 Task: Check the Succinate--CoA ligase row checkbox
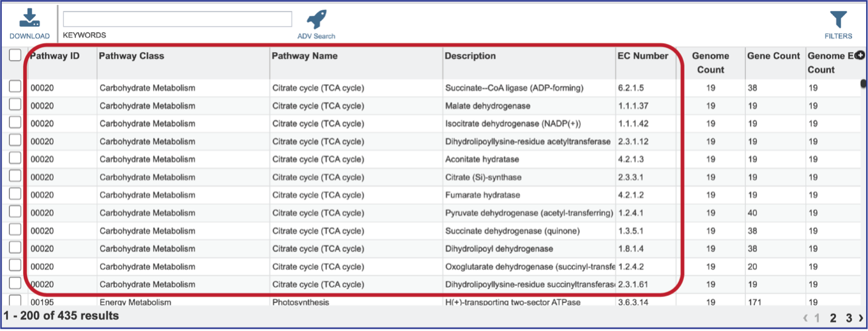pos(15,88)
